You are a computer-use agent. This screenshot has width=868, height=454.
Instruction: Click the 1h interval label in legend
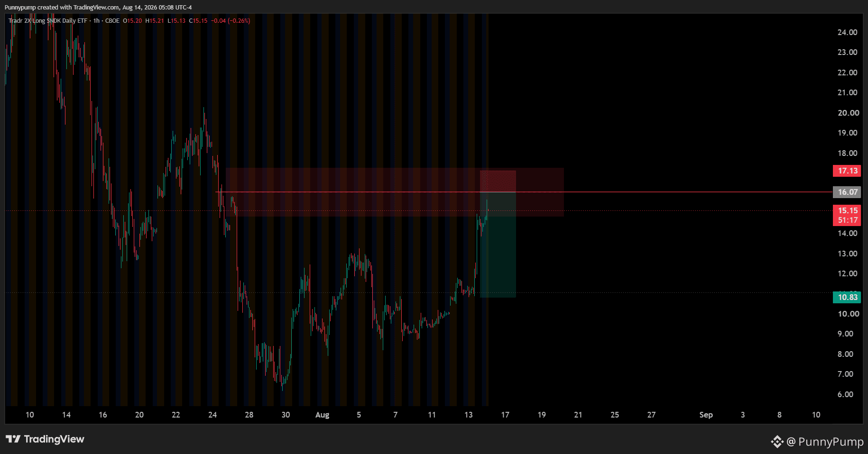(96, 21)
